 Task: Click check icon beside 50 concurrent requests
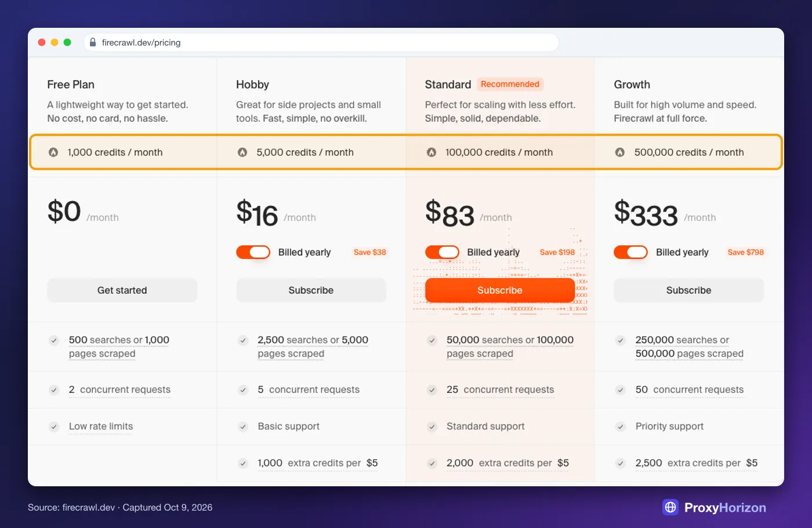point(621,390)
